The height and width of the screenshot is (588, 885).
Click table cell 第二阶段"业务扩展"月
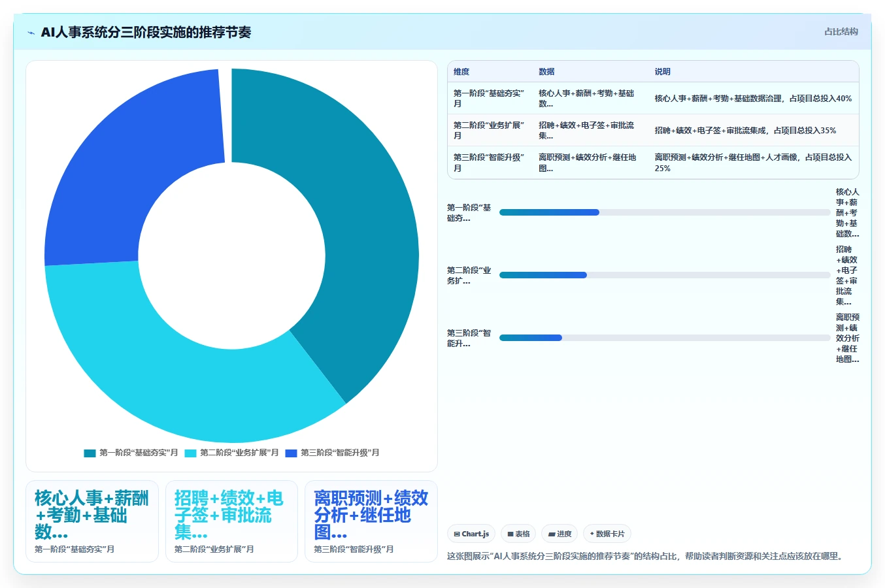click(490, 131)
